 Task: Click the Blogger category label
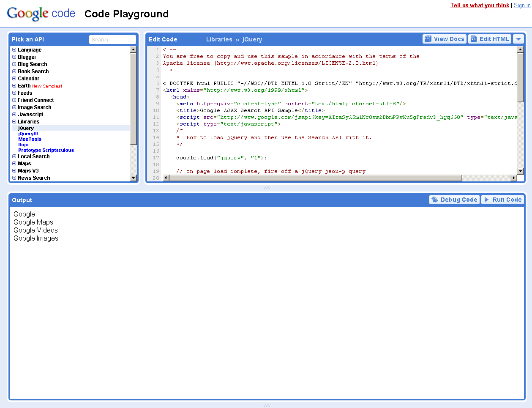(27, 57)
